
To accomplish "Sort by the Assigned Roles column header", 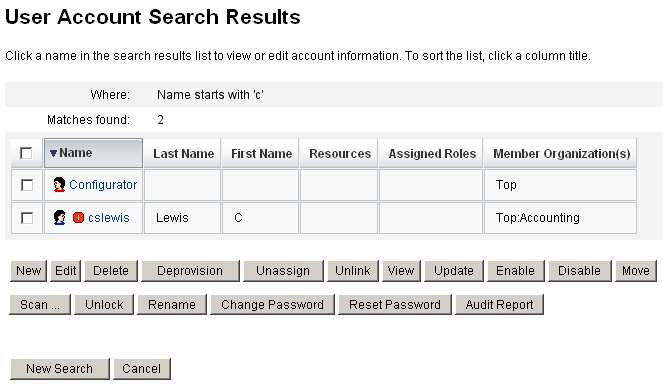I will coord(432,153).
